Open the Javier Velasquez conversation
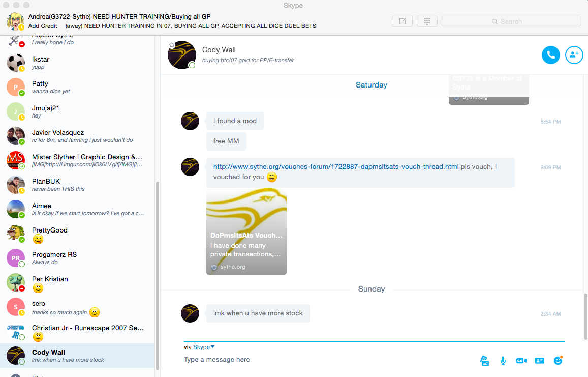The image size is (588, 377). (77, 136)
